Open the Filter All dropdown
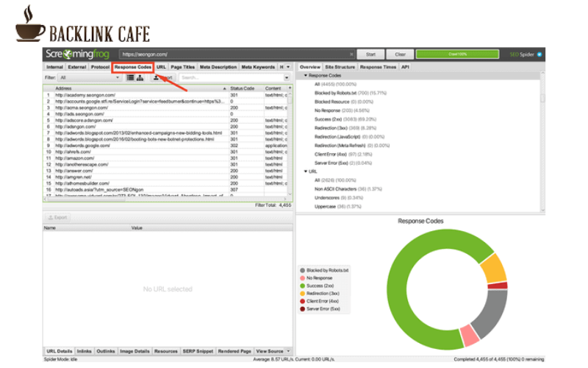The width and height of the screenshot is (588, 368). pos(89,78)
